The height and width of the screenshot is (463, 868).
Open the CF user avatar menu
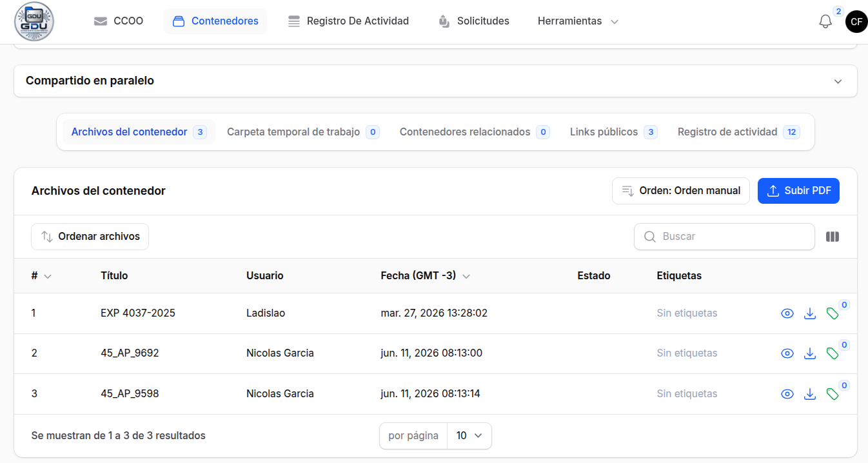[x=856, y=21]
